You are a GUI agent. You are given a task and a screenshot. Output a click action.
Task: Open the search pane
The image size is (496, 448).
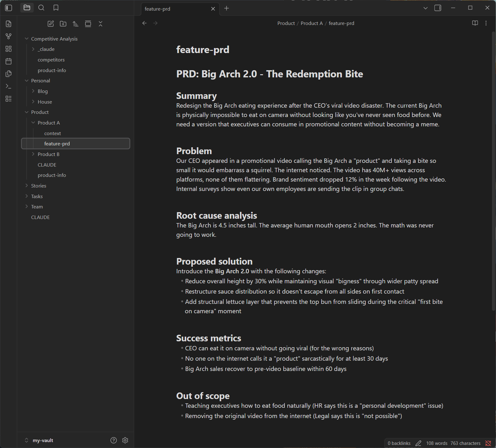click(x=41, y=8)
